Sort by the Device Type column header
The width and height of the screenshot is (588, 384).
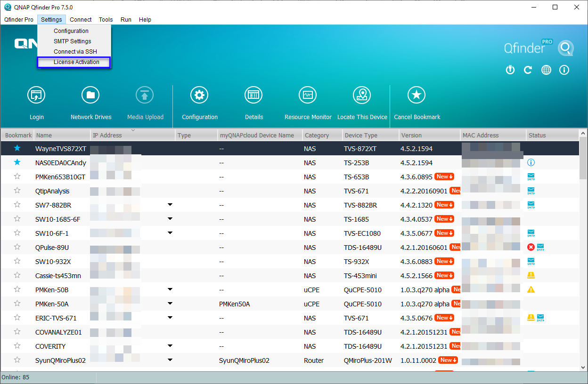[x=371, y=135]
